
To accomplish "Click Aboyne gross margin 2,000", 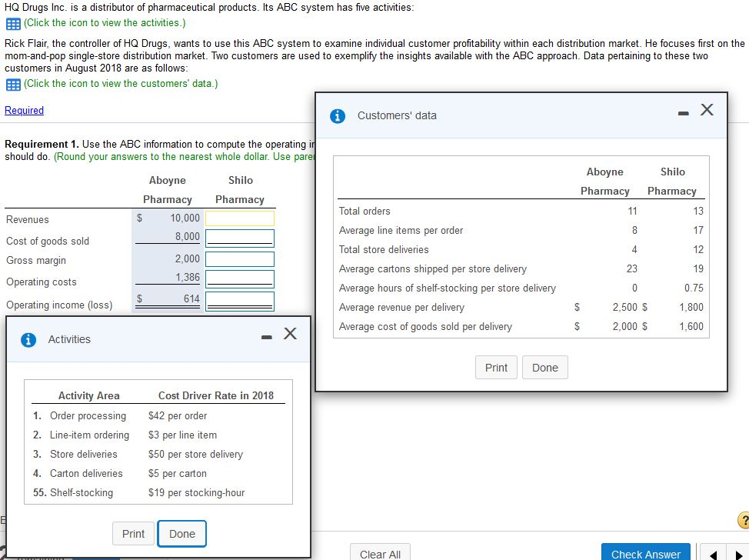I will (x=188, y=259).
